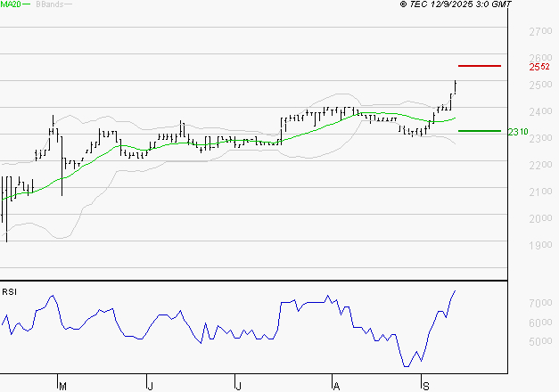Image resolution: width=559 pixels, height=392 pixels.
Task: Click the 1900 price axis label
Action: pos(540,245)
